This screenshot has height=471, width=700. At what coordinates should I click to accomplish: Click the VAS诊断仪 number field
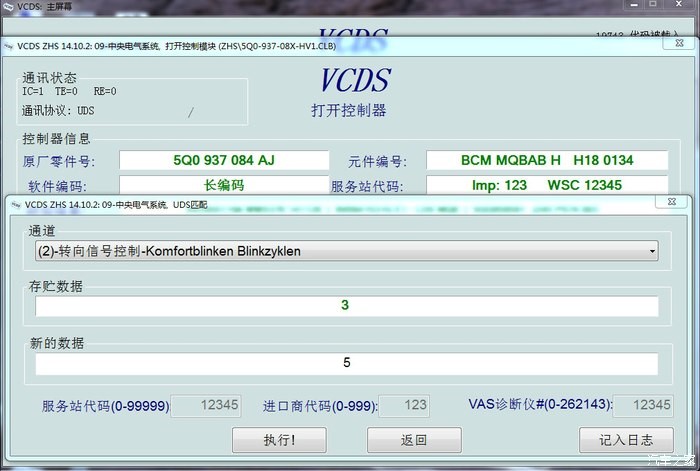[x=643, y=405]
